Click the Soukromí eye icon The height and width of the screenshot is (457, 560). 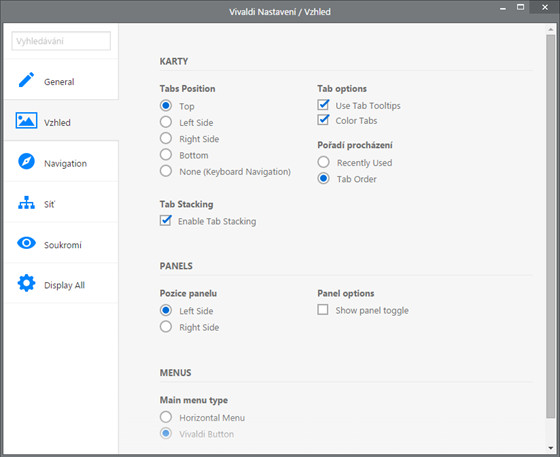[x=26, y=243]
